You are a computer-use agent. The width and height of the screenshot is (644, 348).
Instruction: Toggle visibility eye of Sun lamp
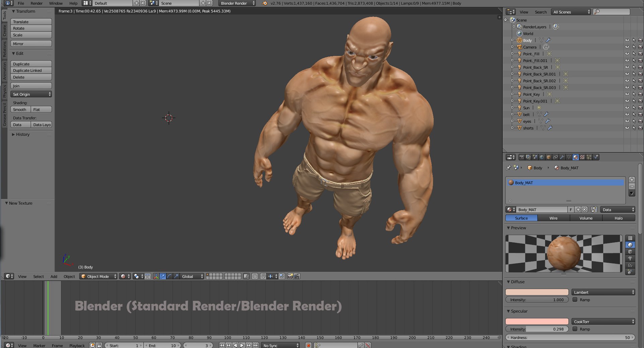[627, 108]
